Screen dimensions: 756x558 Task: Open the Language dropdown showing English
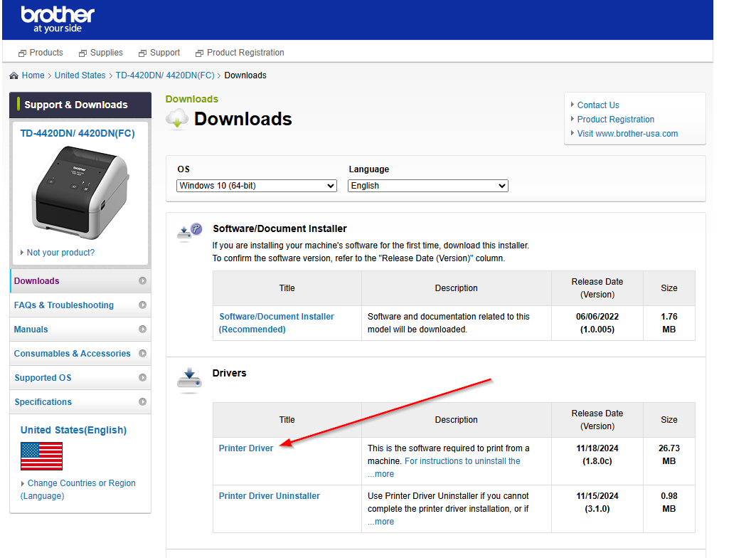(428, 186)
